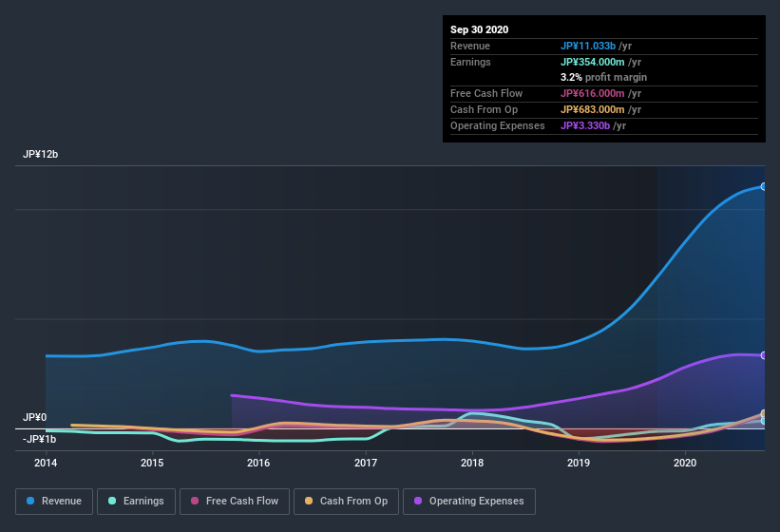
Task: Click the Sep 30 2020 tooltip date header
Action: [479, 29]
